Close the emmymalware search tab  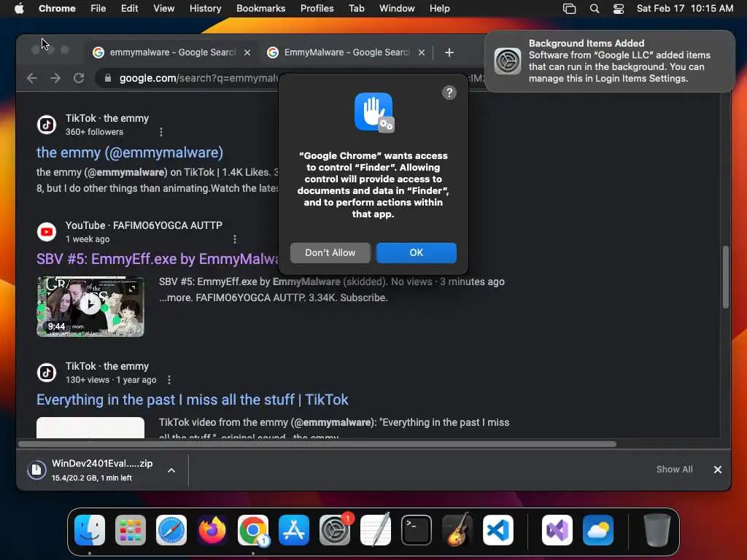point(247,52)
